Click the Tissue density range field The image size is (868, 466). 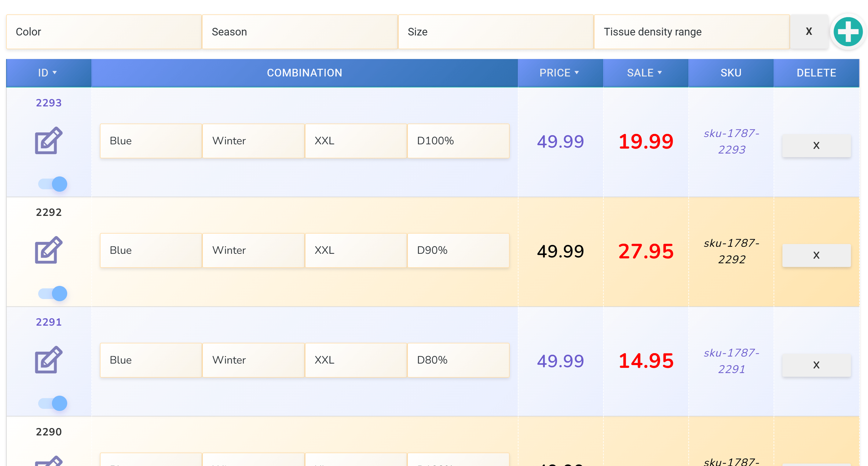tap(691, 32)
